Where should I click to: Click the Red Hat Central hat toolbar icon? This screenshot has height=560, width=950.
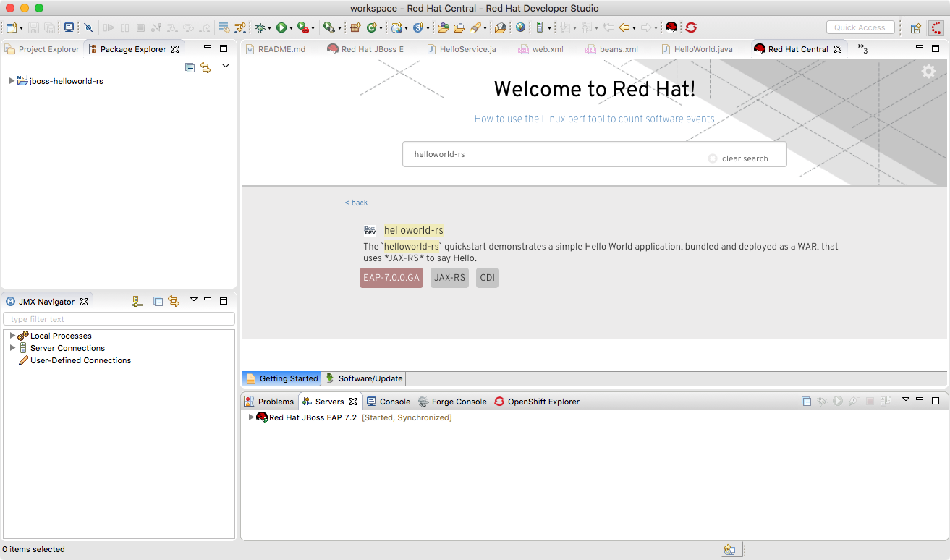pyautogui.click(x=671, y=27)
